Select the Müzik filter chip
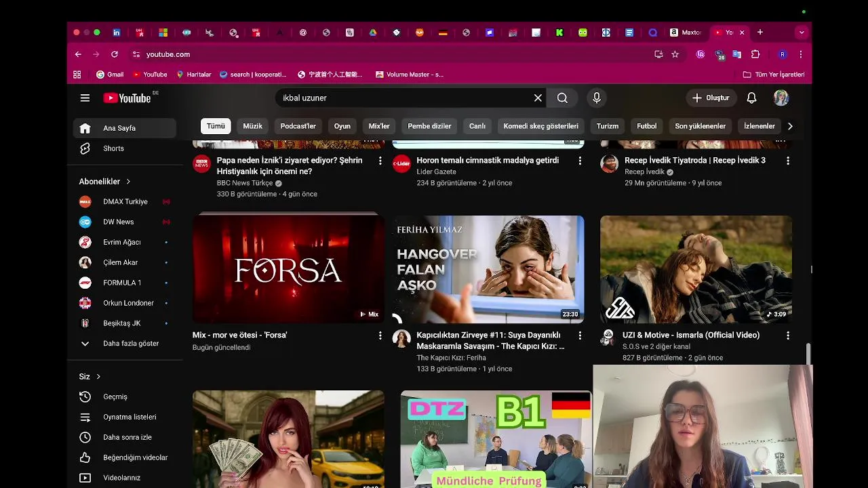 point(252,126)
